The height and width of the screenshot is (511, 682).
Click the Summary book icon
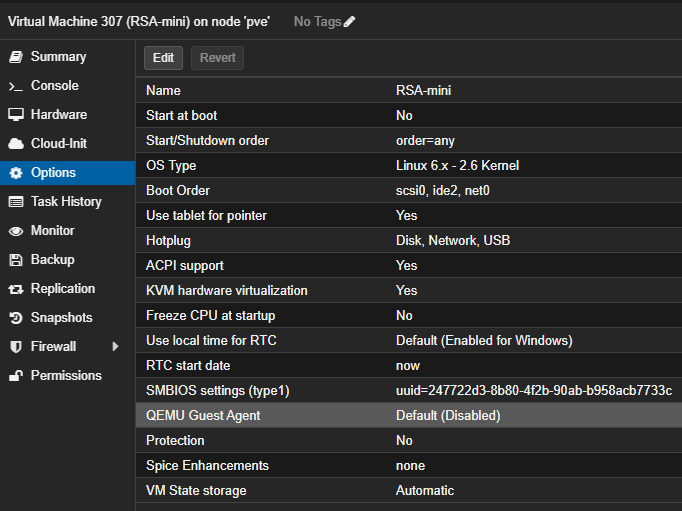[15, 57]
